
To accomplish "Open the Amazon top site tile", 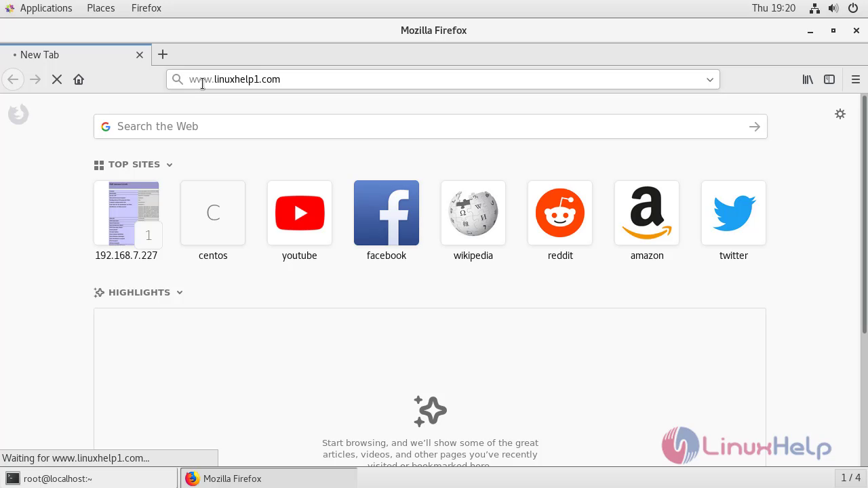I will click(x=647, y=213).
